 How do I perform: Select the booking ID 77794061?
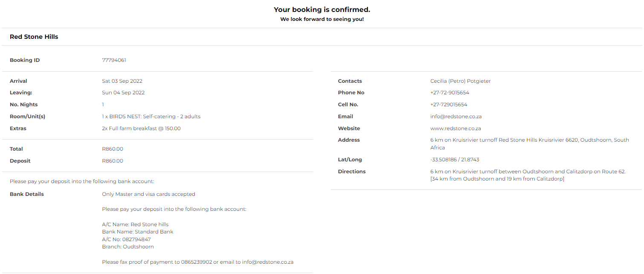114,60
